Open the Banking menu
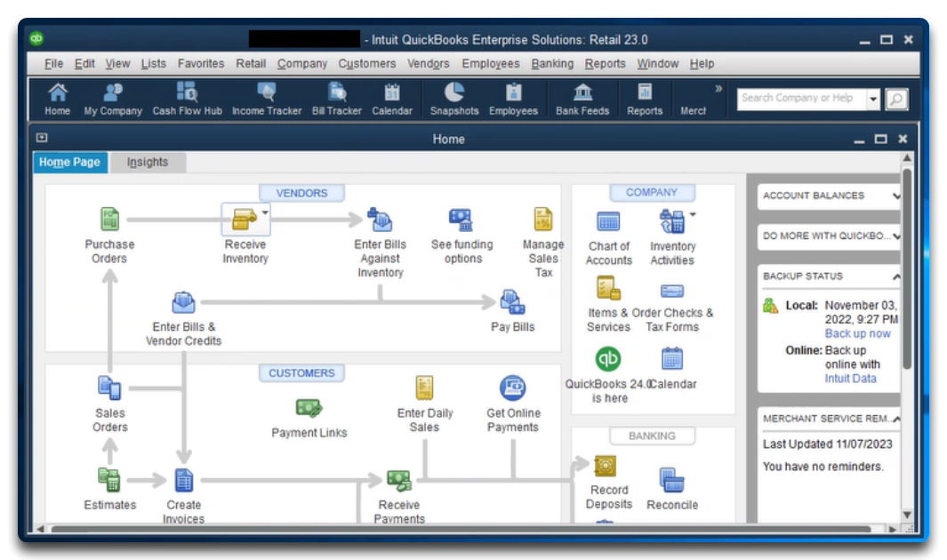The image size is (947, 560). pos(552,63)
